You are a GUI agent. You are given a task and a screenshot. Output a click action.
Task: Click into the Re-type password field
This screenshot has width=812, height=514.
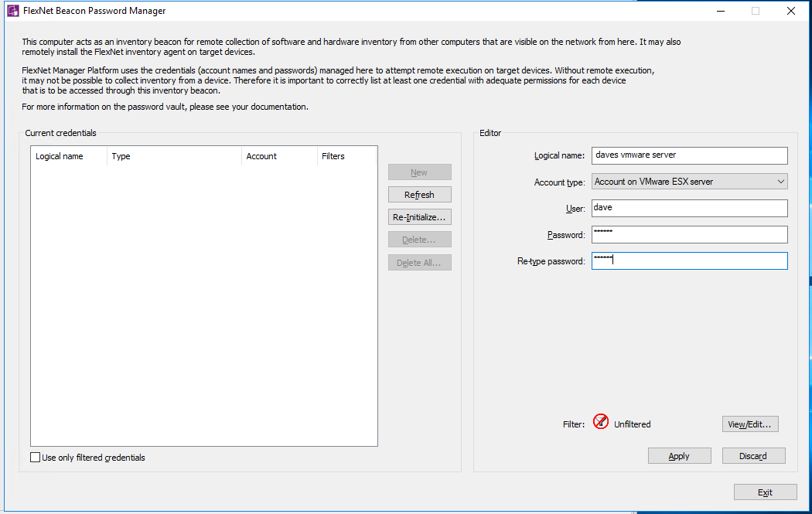[x=689, y=261]
